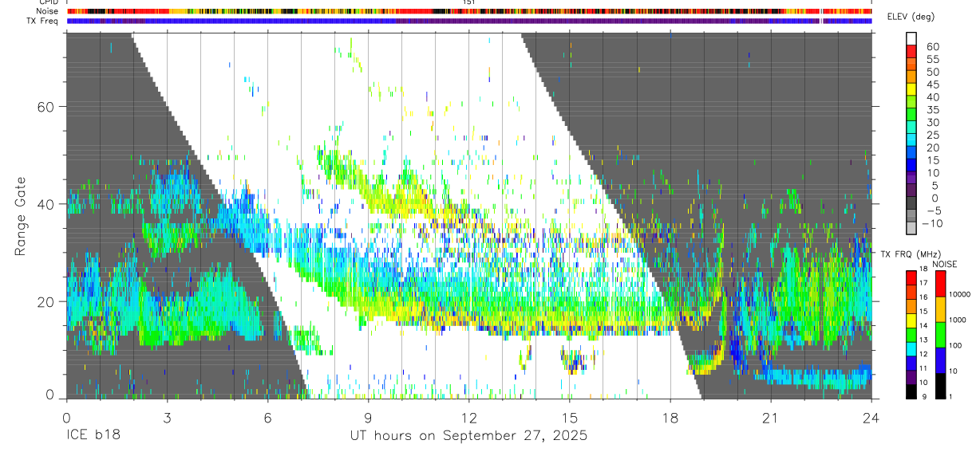Click the blue TX Freq strip along the top

tap(468, 22)
